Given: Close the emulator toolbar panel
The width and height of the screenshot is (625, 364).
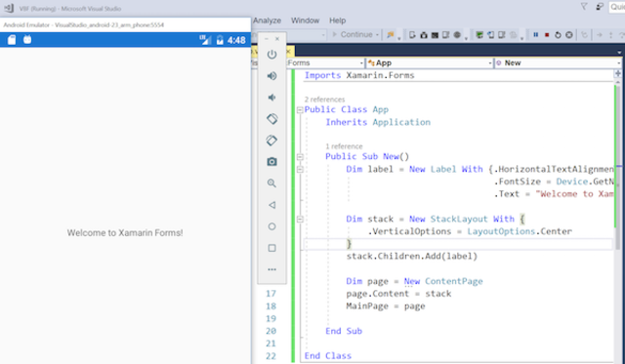Looking at the screenshot, I should (x=277, y=39).
